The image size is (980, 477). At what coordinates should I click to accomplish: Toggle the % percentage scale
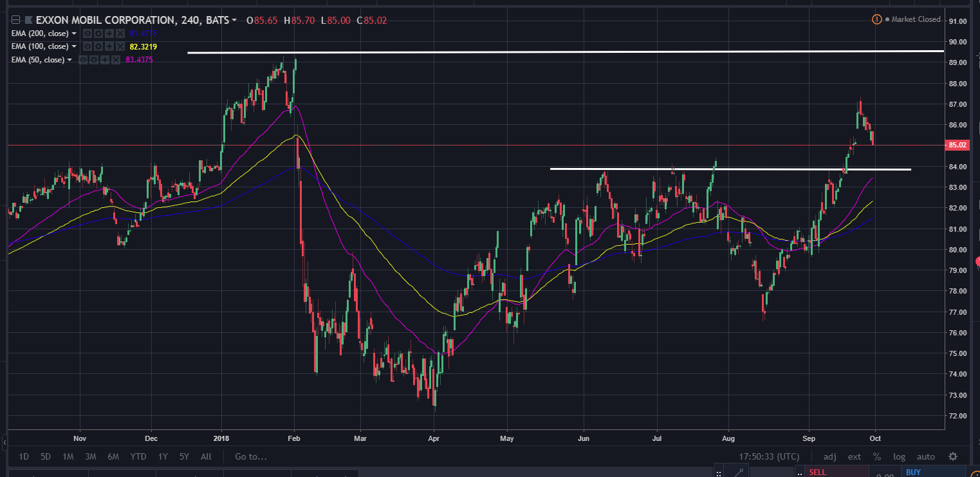876,457
